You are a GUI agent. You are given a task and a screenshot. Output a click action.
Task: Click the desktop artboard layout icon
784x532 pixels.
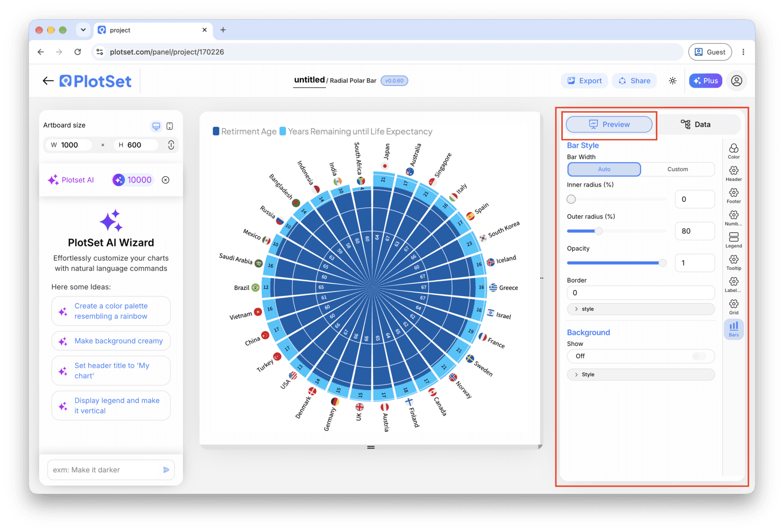pyautogui.click(x=156, y=126)
